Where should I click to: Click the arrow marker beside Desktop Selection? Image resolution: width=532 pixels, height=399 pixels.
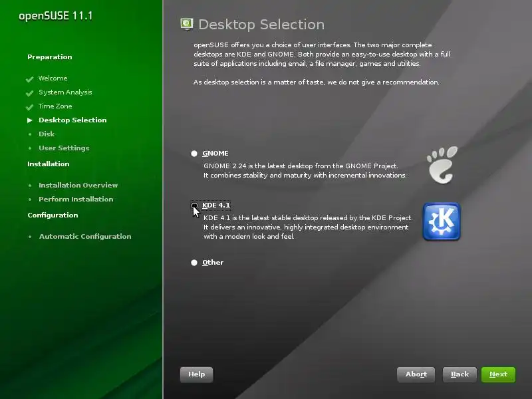click(30, 120)
